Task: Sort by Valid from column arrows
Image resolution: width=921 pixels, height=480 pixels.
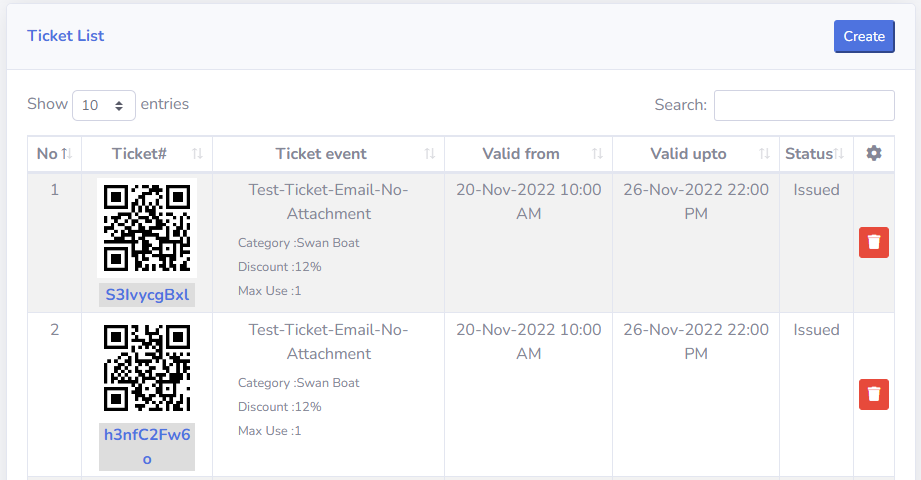Action: coord(597,154)
